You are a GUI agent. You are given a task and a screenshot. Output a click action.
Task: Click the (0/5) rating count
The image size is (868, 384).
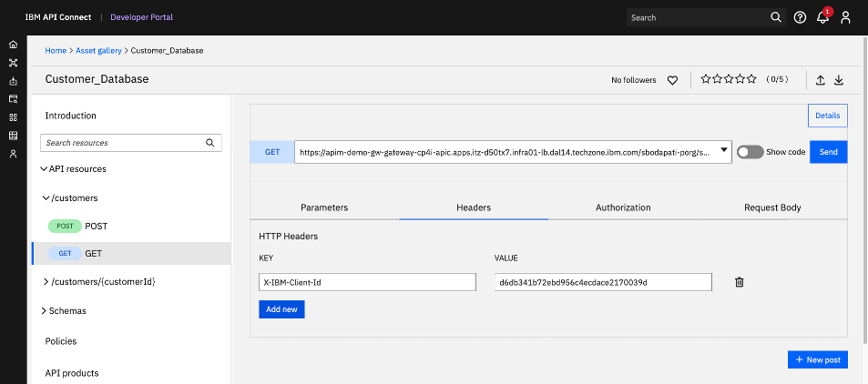[777, 79]
